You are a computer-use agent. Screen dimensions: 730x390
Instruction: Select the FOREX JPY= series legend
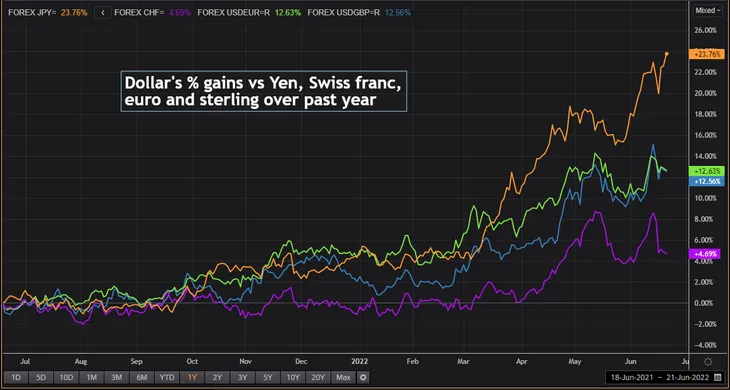(x=47, y=13)
